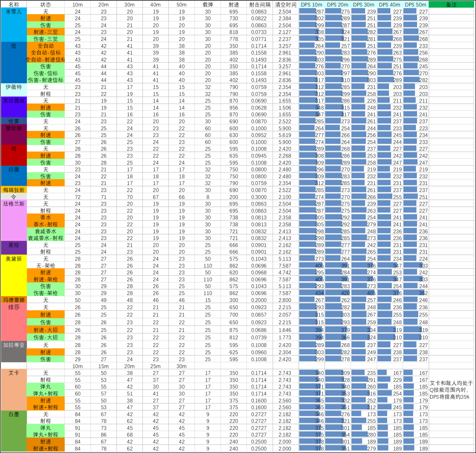Select the 名称 header cell
This screenshot has width=476, height=453.
14,4
